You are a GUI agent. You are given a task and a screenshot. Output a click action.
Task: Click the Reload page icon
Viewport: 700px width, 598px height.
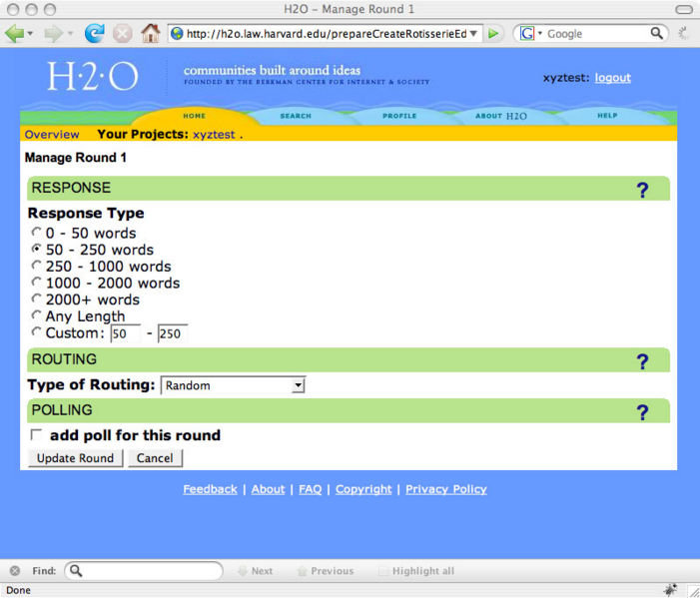click(x=95, y=33)
